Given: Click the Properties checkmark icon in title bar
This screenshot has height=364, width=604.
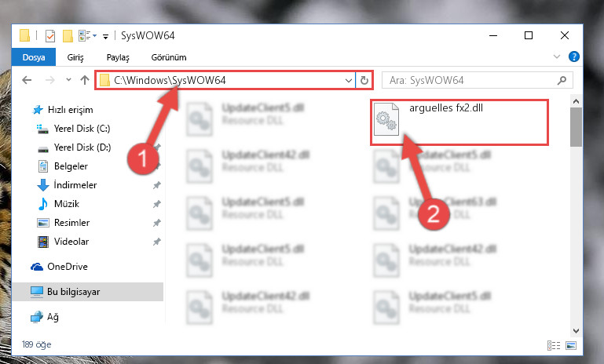Looking at the screenshot, I should 50,36.
